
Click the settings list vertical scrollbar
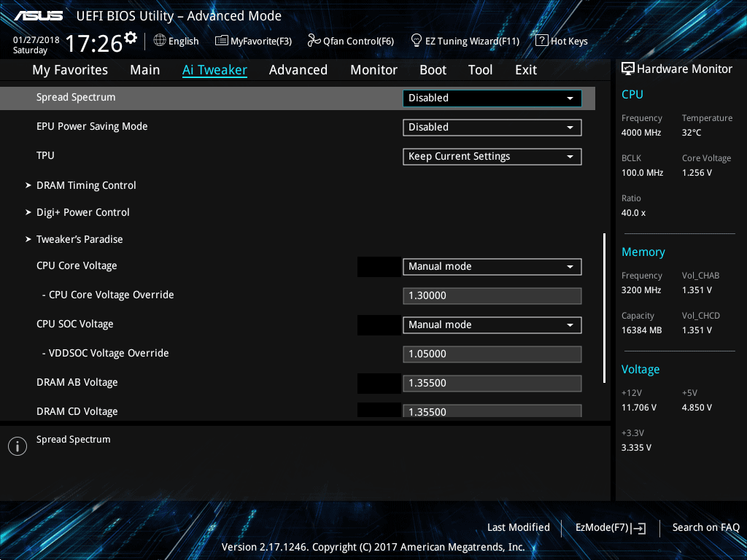(605, 308)
